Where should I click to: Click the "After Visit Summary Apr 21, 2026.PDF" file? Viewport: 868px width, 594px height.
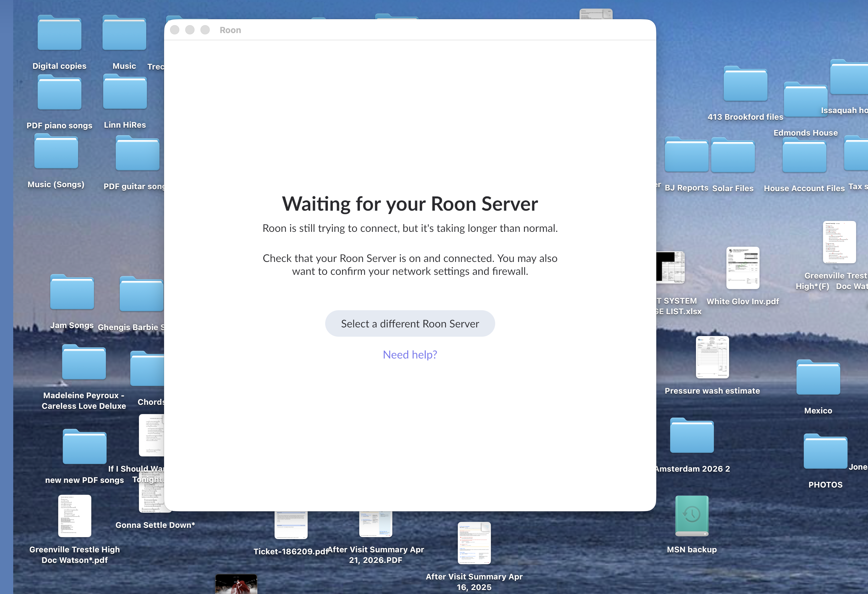[x=376, y=524]
